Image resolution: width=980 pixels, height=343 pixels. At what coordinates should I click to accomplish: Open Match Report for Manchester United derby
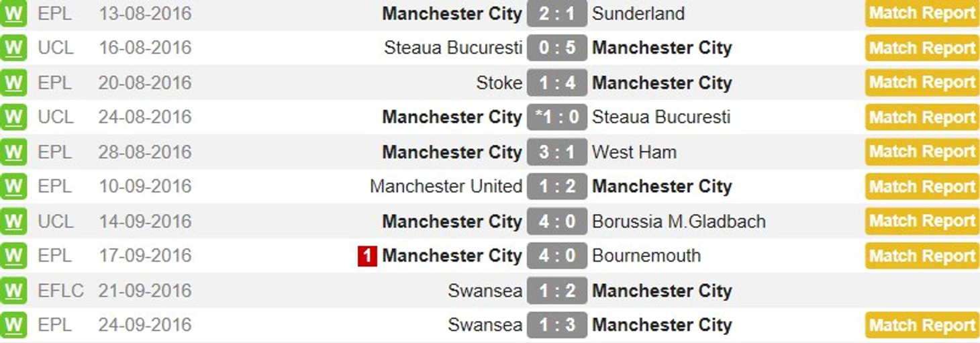point(922,186)
